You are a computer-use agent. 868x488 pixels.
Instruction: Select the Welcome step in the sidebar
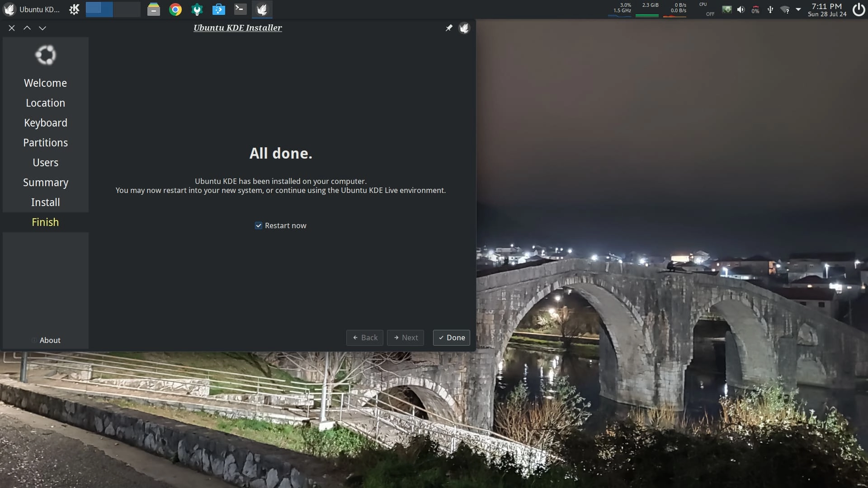click(45, 83)
